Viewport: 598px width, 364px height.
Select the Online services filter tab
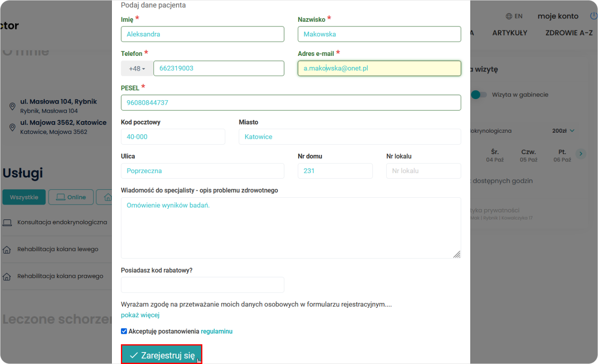(x=71, y=197)
